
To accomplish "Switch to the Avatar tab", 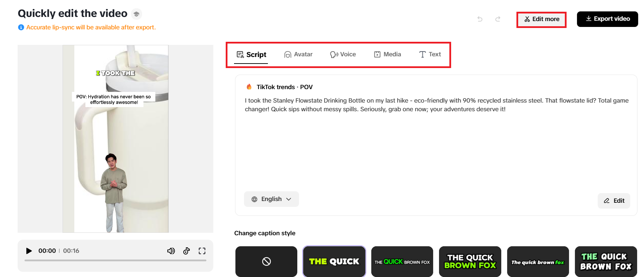I will (x=298, y=55).
